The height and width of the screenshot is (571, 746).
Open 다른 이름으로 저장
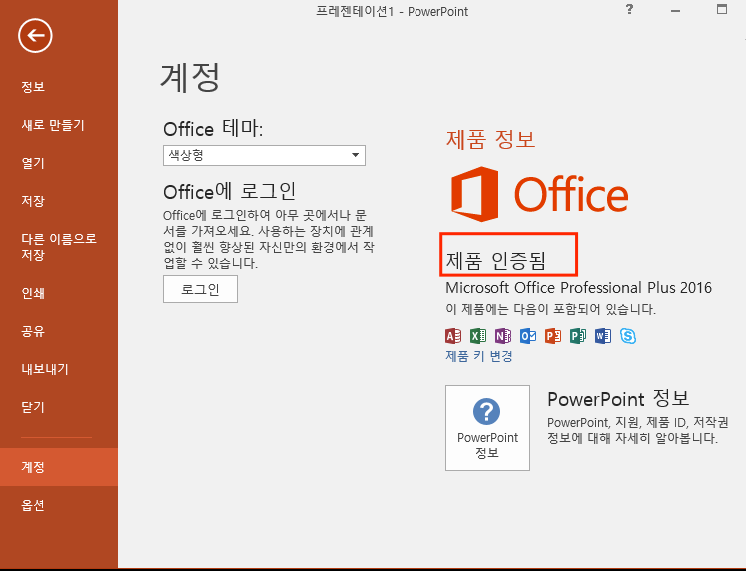point(59,246)
